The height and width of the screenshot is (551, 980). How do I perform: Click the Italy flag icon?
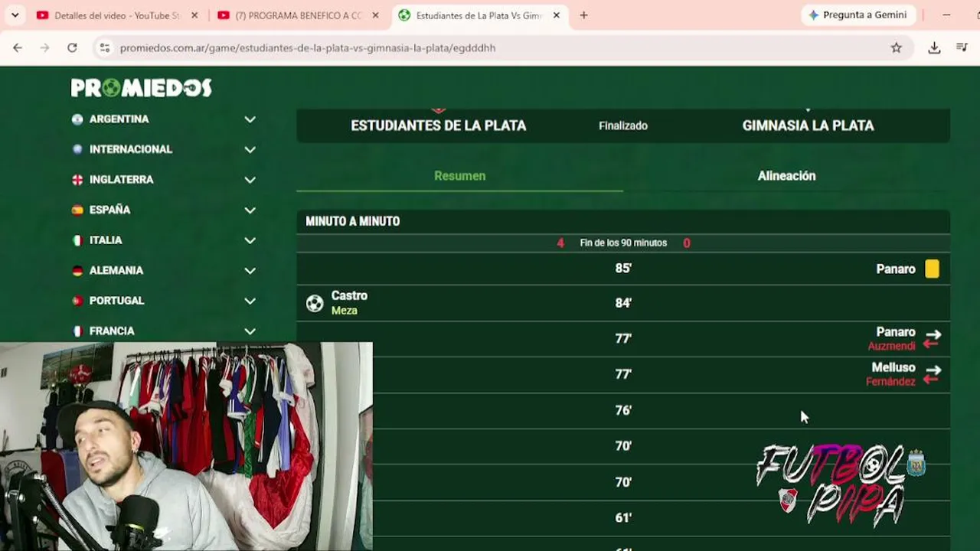77,240
